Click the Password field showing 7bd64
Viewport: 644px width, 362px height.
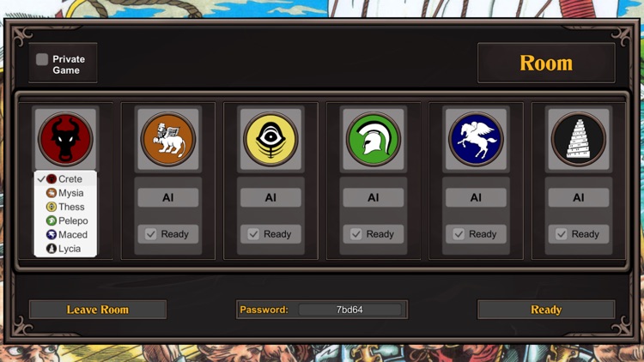click(x=349, y=310)
